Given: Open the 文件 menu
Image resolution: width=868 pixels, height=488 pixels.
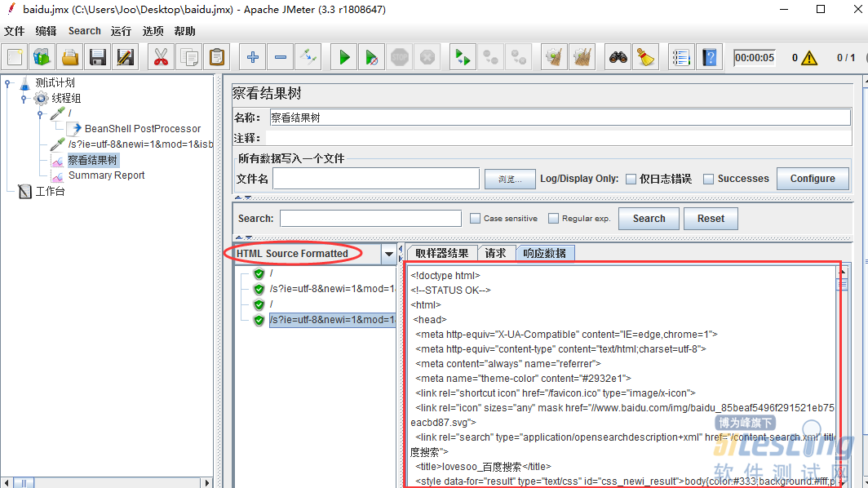Looking at the screenshot, I should [x=15, y=31].
